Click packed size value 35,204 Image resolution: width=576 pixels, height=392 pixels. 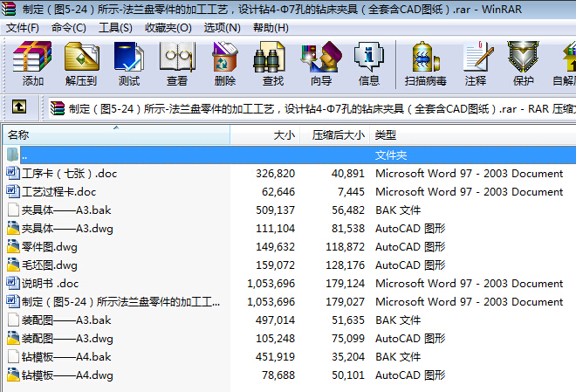coord(348,357)
